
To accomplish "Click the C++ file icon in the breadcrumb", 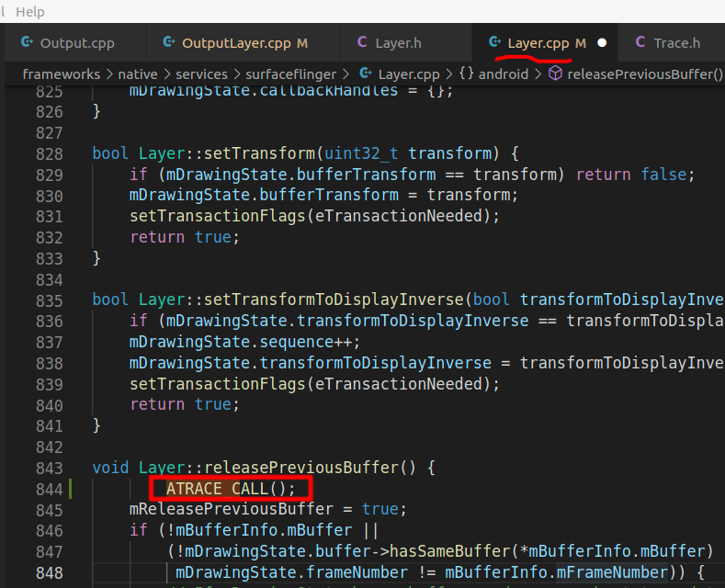I will 366,73.
